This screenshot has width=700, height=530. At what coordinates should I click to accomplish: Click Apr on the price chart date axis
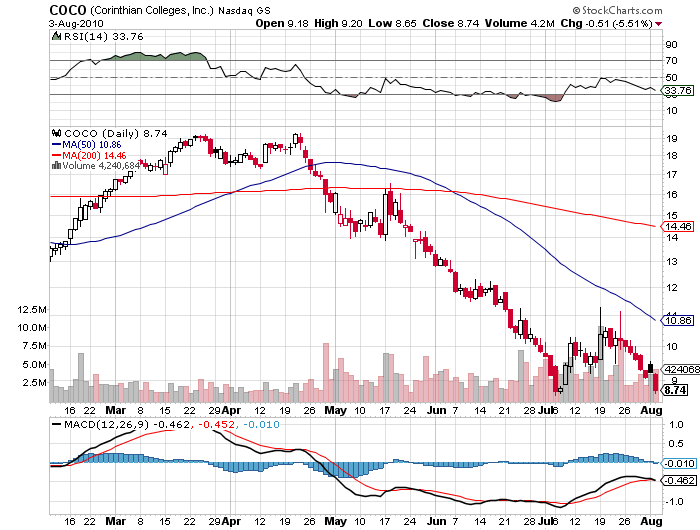click(x=231, y=410)
